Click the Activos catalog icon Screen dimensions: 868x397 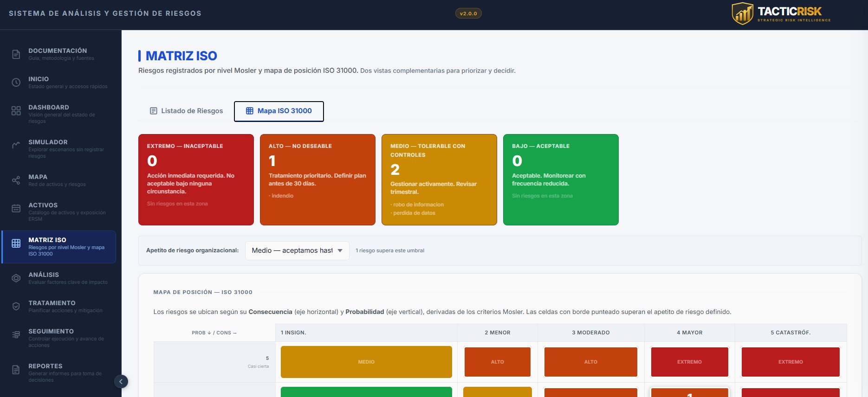coord(16,209)
